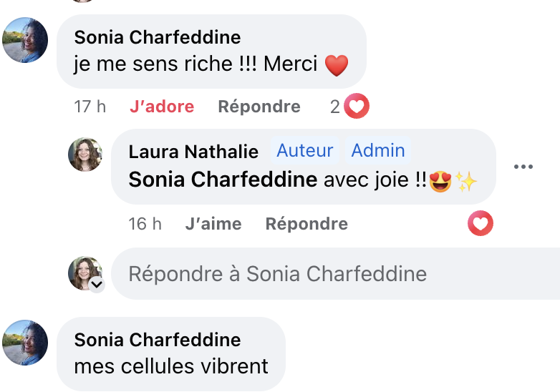Open Sonia's profile from 'mes cellules vibrent' comment name
The height and width of the screenshot is (392, 560).
[158, 340]
